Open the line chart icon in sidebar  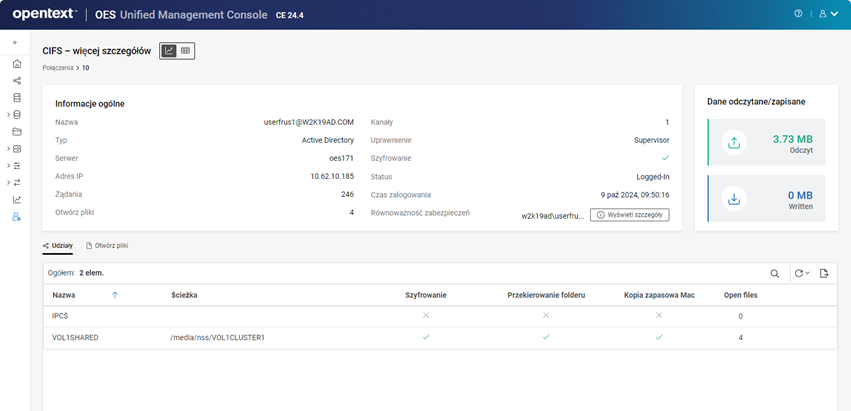[x=17, y=199]
